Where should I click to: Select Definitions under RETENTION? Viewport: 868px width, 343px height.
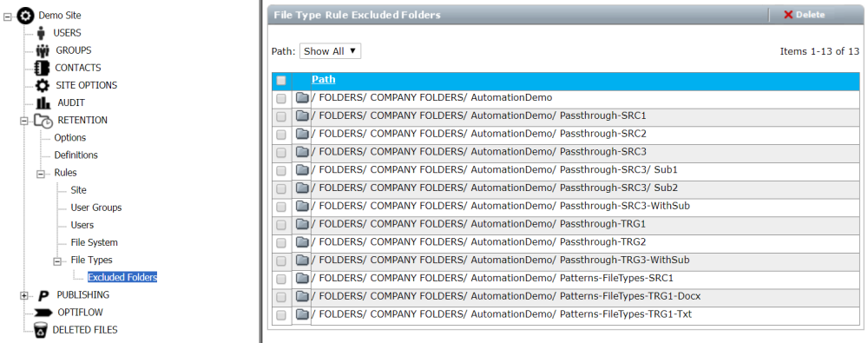(x=76, y=155)
